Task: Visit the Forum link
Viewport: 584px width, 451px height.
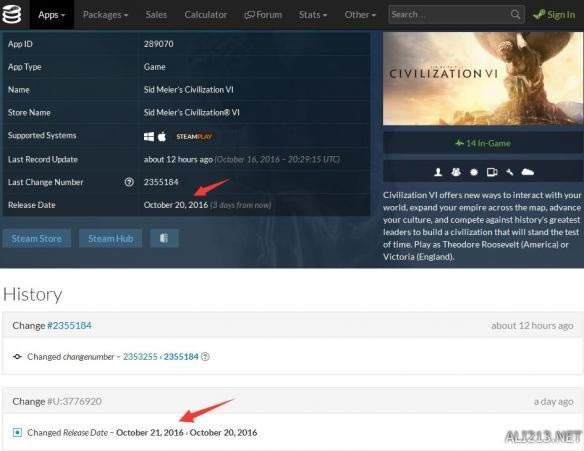Action: [263, 15]
